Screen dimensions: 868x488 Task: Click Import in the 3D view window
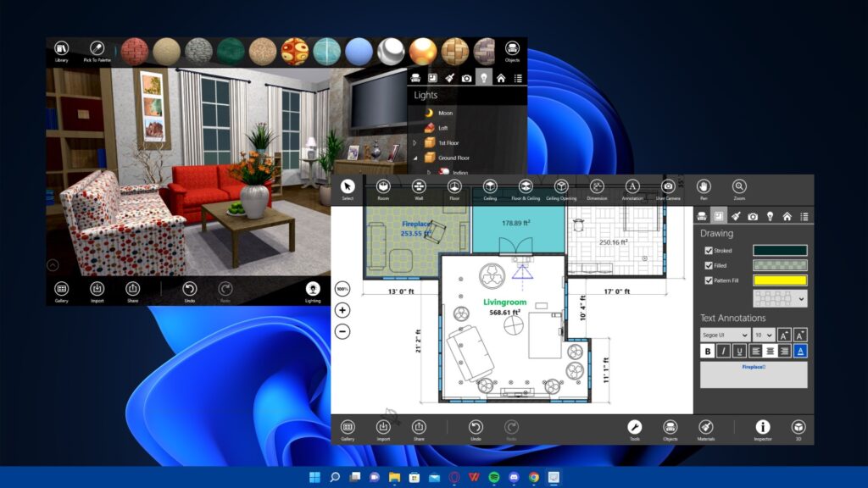(x=97, y=291)
